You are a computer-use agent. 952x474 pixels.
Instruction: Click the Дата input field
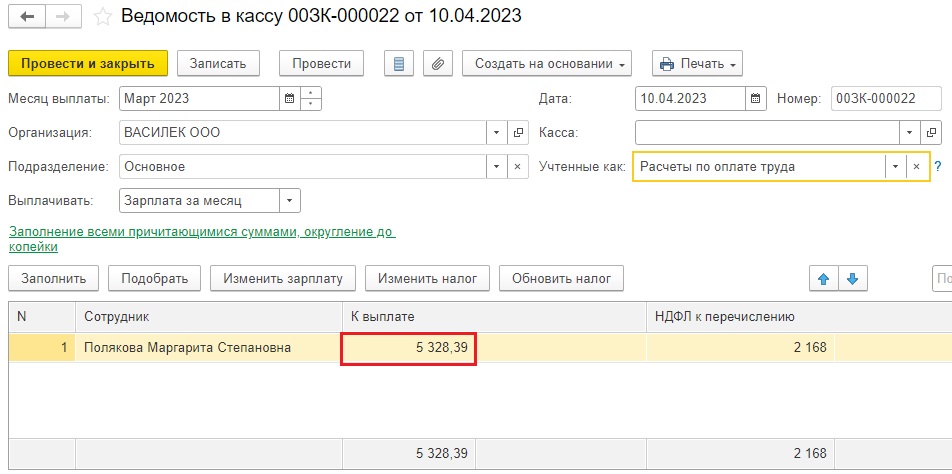pyautogui.click(x=690, y=98)
